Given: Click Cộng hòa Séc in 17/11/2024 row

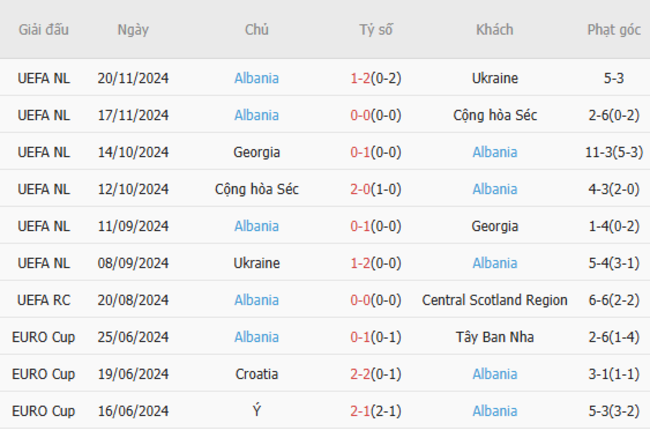Looking at the screenshot, I should (495, 115).
